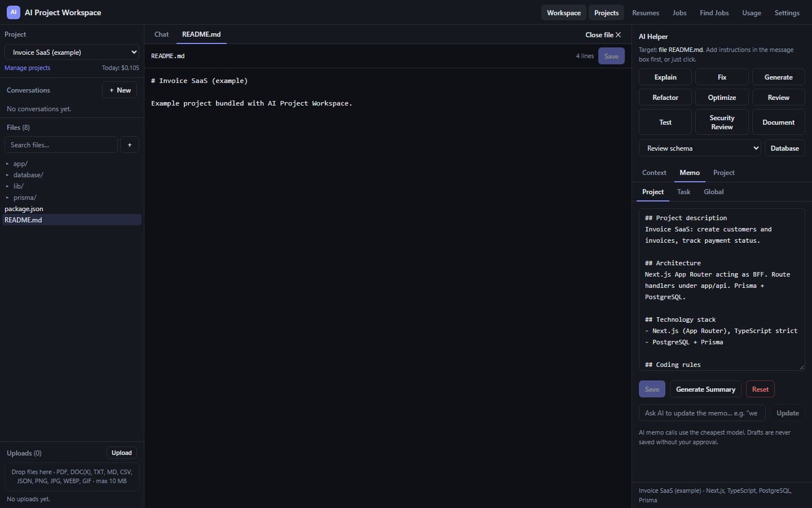Viewport: 812px width, 508px height.
Task: Click Generate Summary button
Action: click(x=705, y=389)
